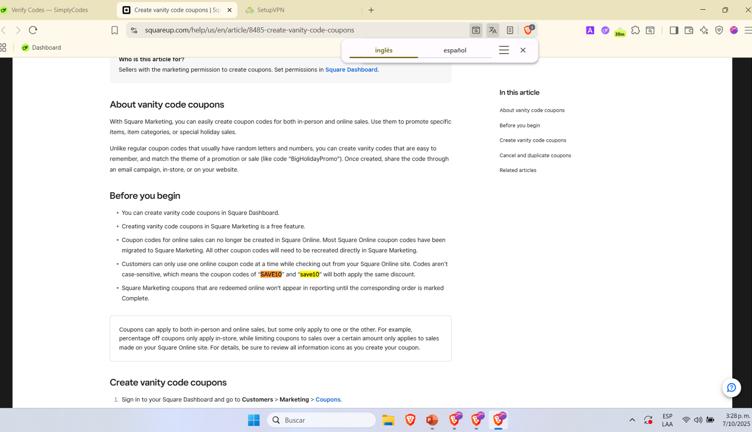This screenshot has width=752, height=432.
Task: Toggle the sidebar panel icon
Action: click(674, 30)
